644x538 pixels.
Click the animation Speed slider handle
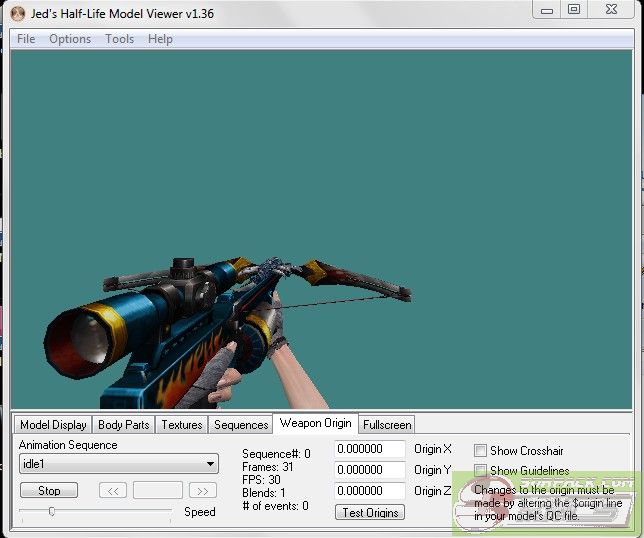pos(52,511)
